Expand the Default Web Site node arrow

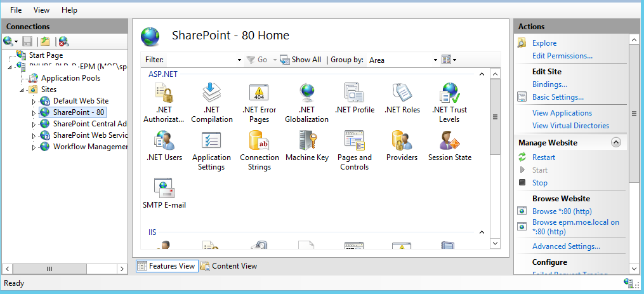[x=34, y=101]
